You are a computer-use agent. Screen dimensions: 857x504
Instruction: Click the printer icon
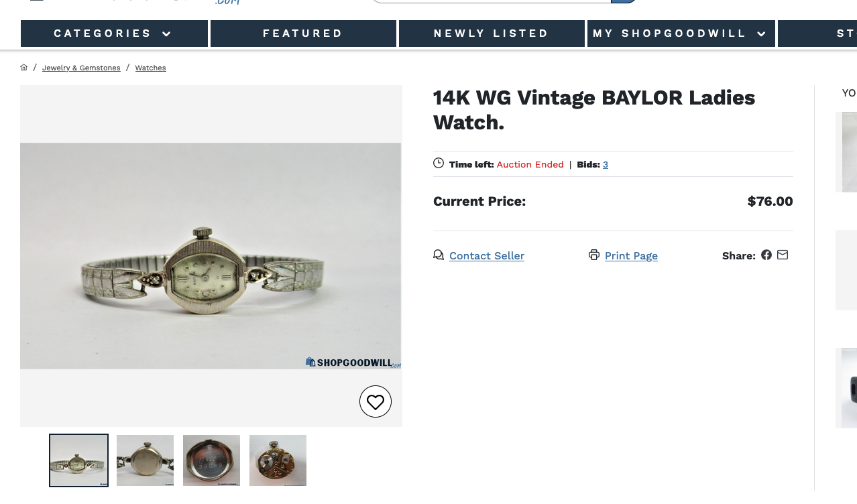tap(594, 255)
